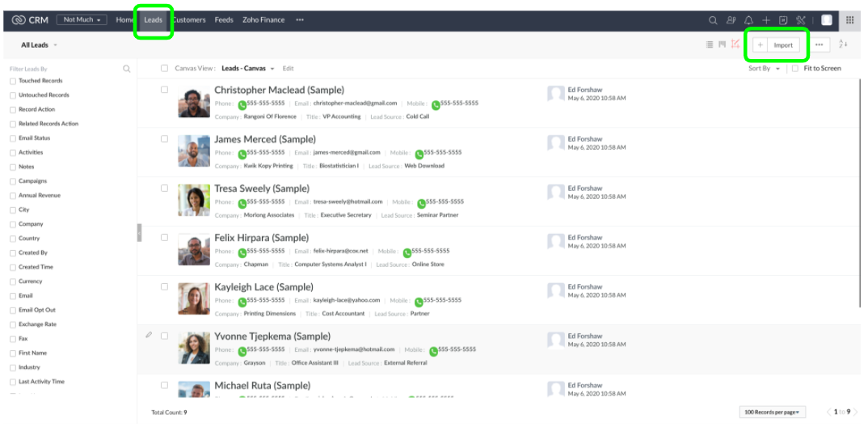Open the Customers tab

[189, 20]
